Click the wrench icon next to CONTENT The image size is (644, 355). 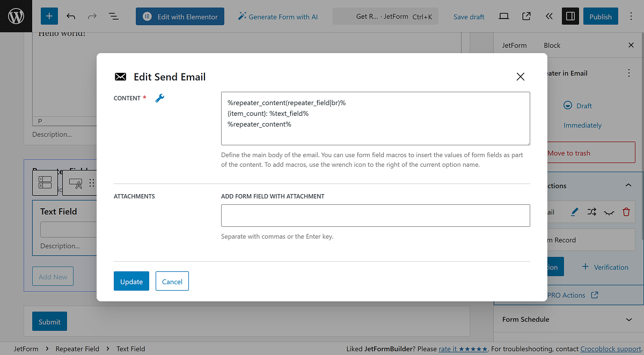click(x=159, y=98)
